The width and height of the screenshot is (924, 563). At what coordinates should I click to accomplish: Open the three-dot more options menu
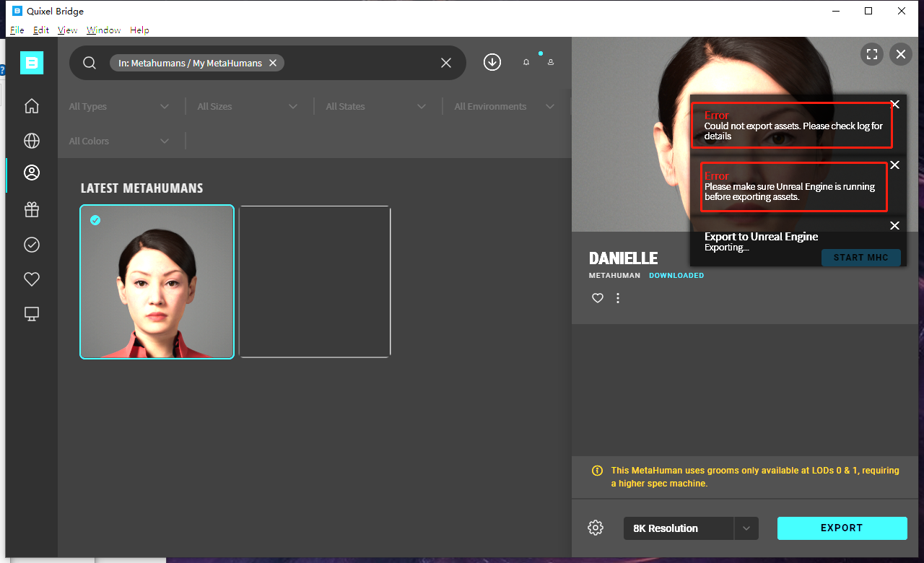coord(618,298)
